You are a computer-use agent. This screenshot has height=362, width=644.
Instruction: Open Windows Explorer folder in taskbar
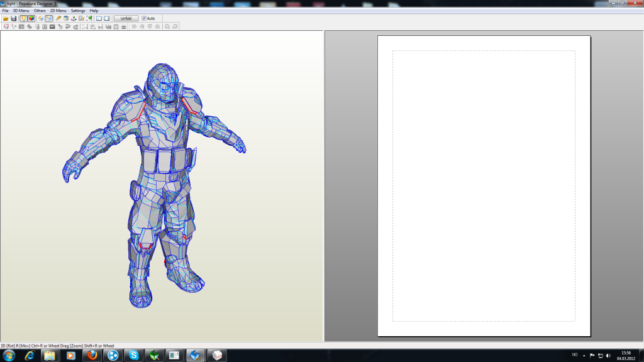(50, 356)
